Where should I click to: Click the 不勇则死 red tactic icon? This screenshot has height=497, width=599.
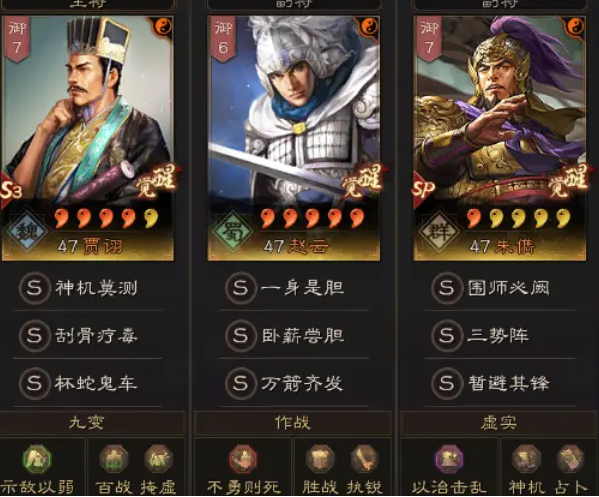click(243, 458)
